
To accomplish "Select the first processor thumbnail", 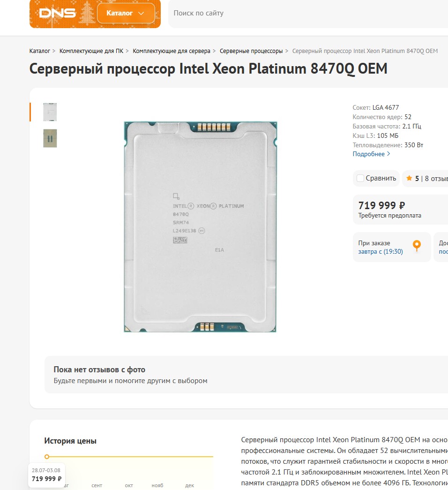I will point(50,112).
